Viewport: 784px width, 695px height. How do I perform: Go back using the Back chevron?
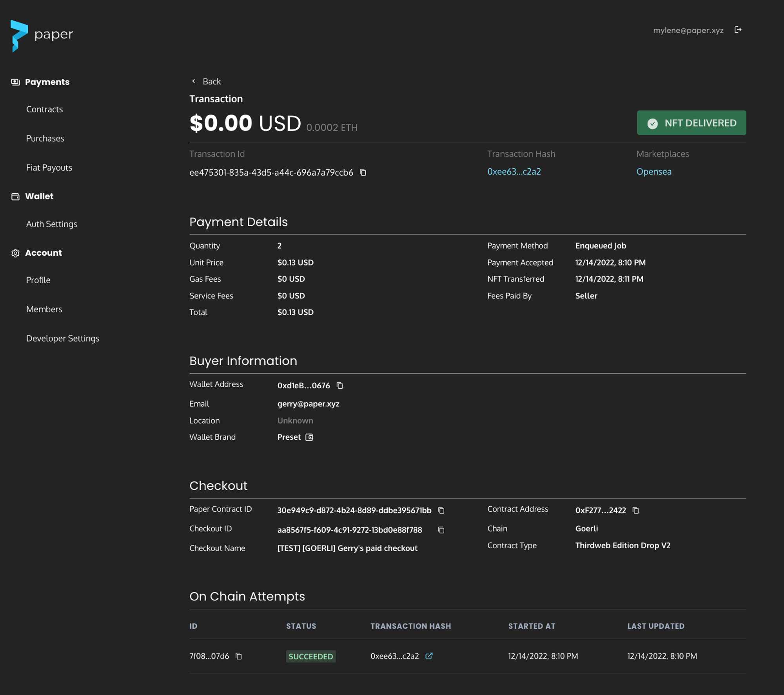pyautogui.click(x=194, y=81)
